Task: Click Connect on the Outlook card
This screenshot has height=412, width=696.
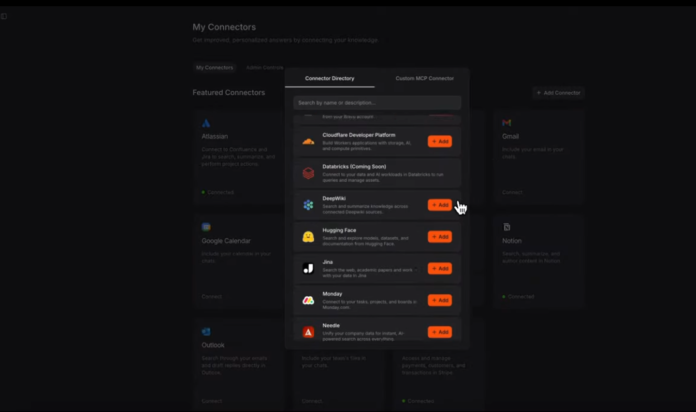Action: (212, 401)
